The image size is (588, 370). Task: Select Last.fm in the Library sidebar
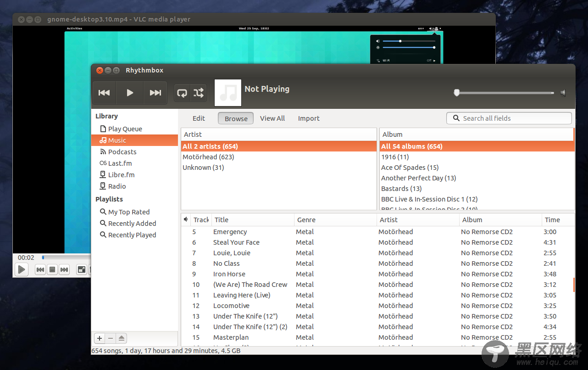click(x=120, y=163)
